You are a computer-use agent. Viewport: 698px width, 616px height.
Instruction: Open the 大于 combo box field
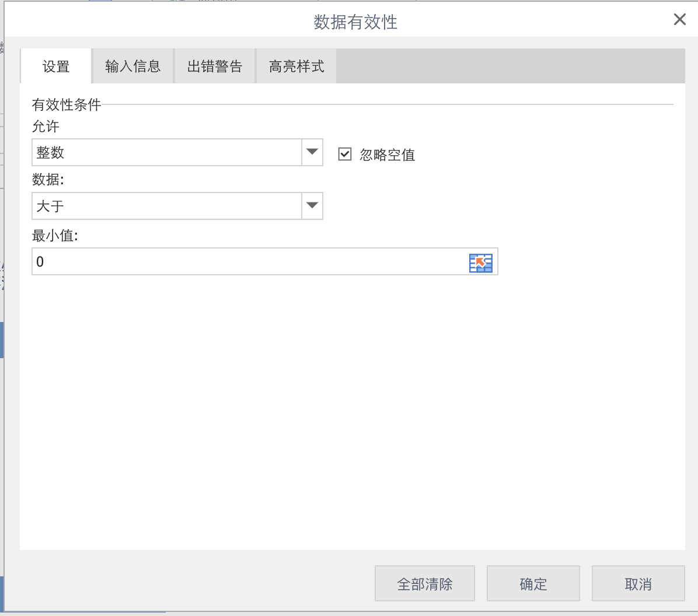(x=167, y=206)
